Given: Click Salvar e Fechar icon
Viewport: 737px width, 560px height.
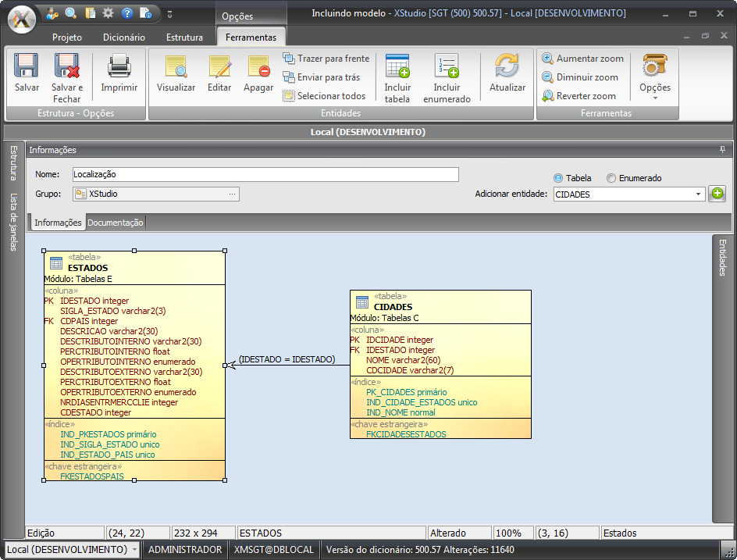Looking at the screenshot, I should [66, 67].
